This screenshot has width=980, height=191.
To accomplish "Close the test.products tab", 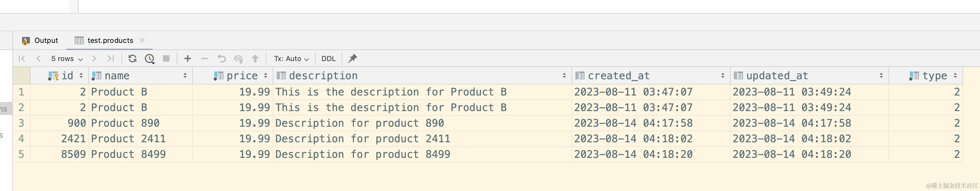I will point(142,40).
